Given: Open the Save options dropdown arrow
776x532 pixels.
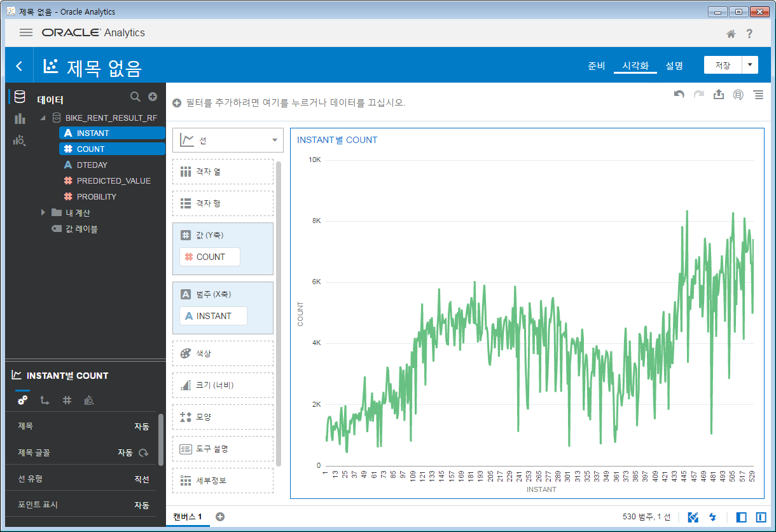Looking at the screenshot, I should tap(751, 65).
